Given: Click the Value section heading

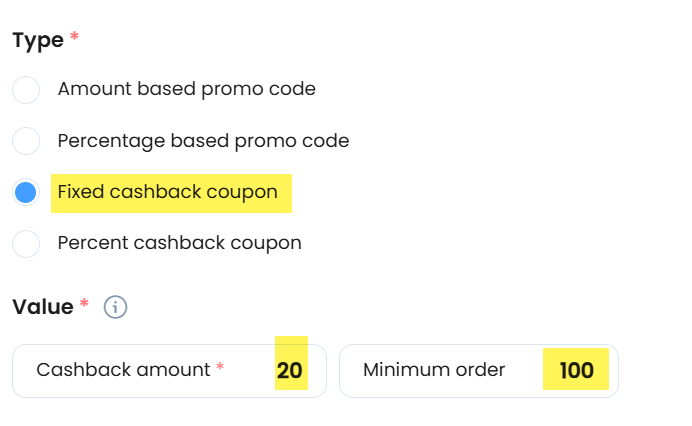Looking at the screenshot, I should [x=43, y=307].
